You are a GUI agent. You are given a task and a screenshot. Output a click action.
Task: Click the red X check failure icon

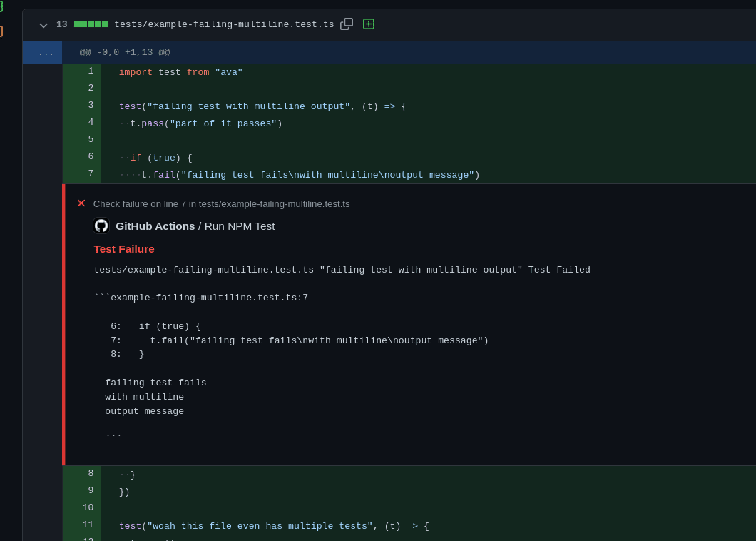point(81,203)
